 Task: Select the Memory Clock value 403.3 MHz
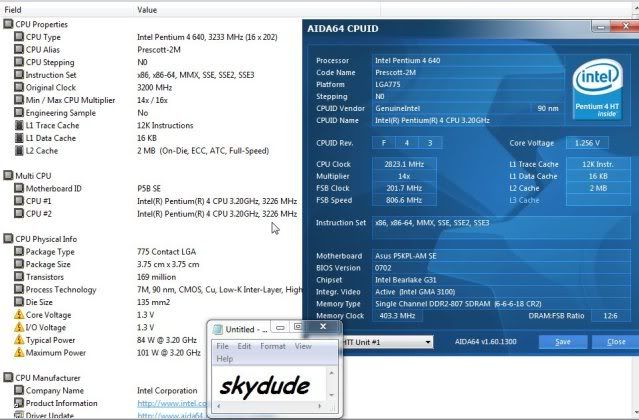coord(397,316)
